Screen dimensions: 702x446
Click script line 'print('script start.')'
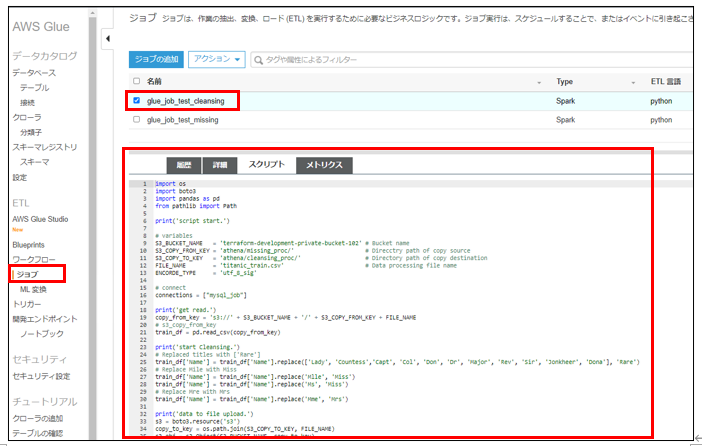coord(192,221)
